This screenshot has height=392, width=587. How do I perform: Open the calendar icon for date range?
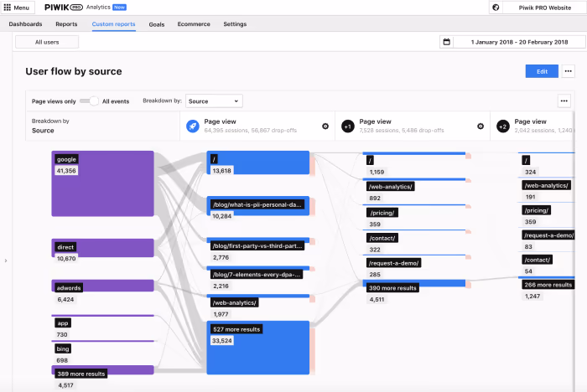coord(447,42)
